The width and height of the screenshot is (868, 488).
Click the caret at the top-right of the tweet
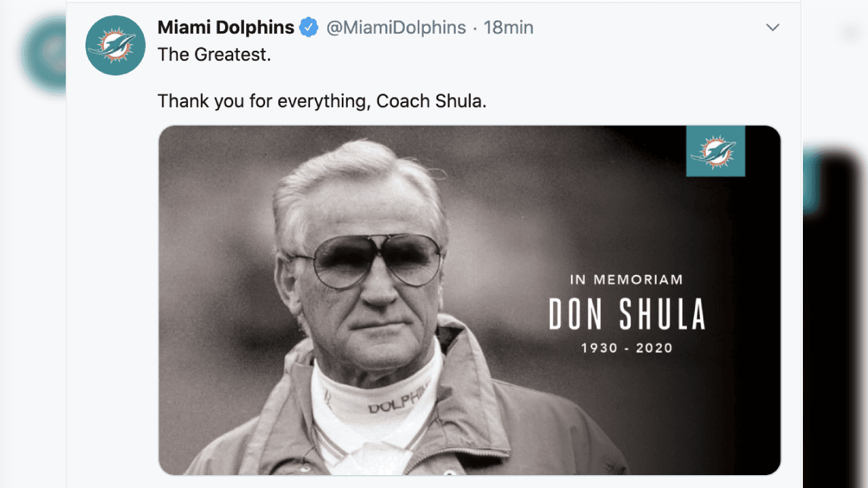772,27
